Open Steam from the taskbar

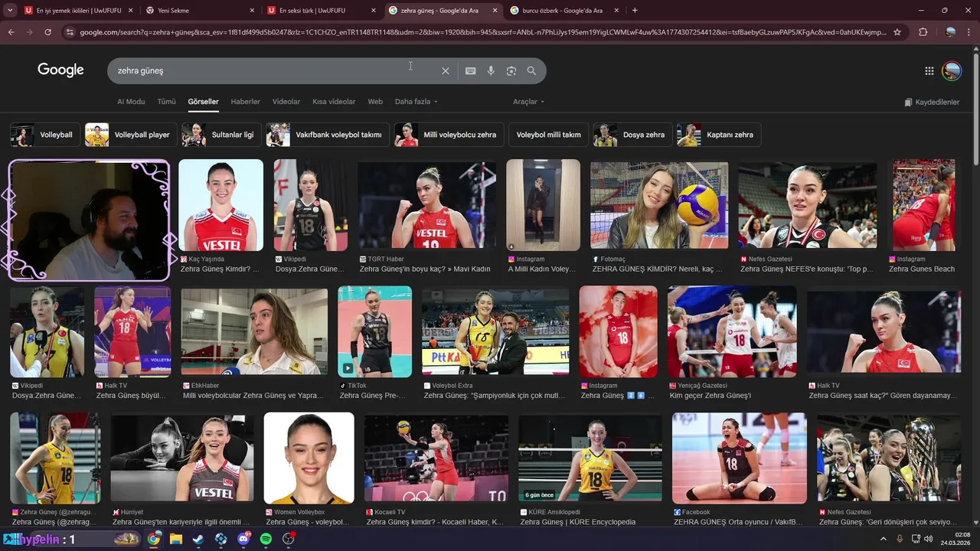198,539
